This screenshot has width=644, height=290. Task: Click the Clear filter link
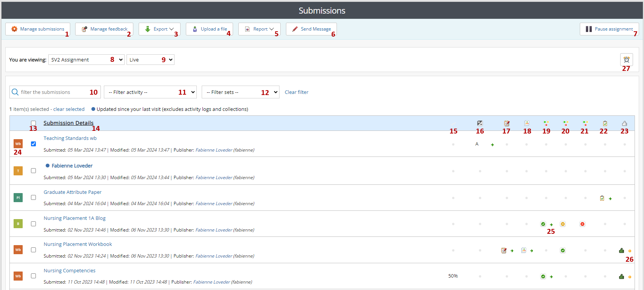(297, 92)
